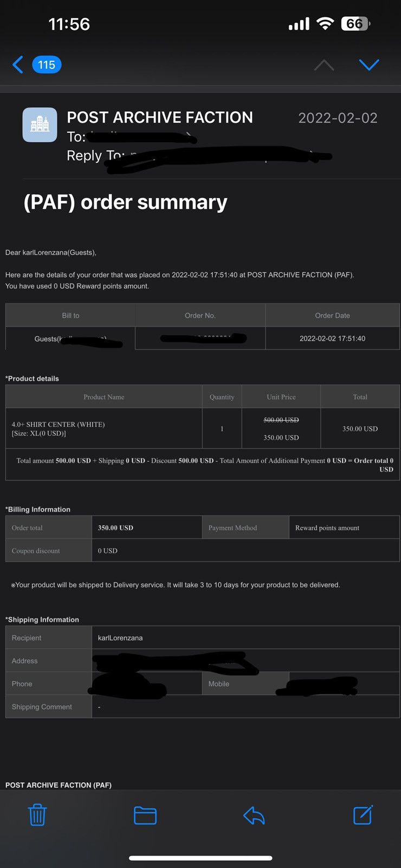Tap the Wi-Fi icon in the status bar
401x868 pixels.
(325, 23)
